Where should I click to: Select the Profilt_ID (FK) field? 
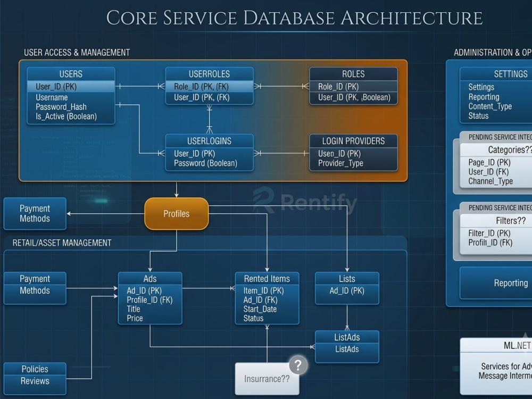point(491,243)
